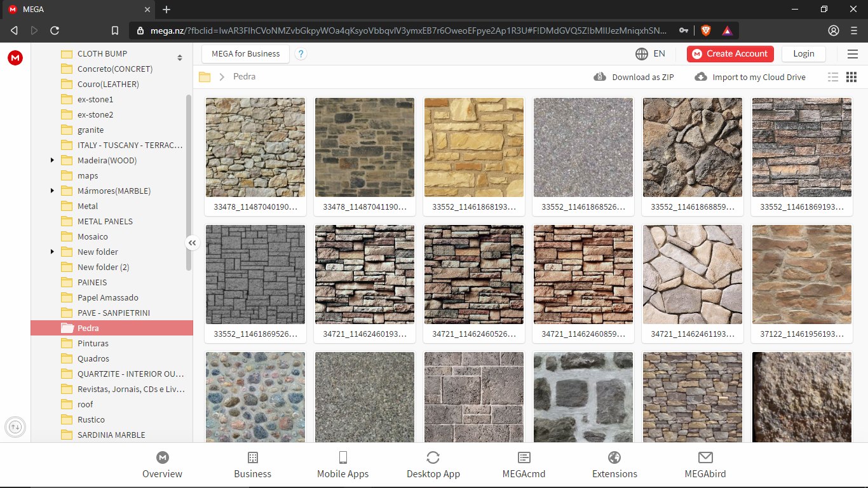Reload the page using the refresh icon
Screen dimensions: 868x488
point(54,29)
